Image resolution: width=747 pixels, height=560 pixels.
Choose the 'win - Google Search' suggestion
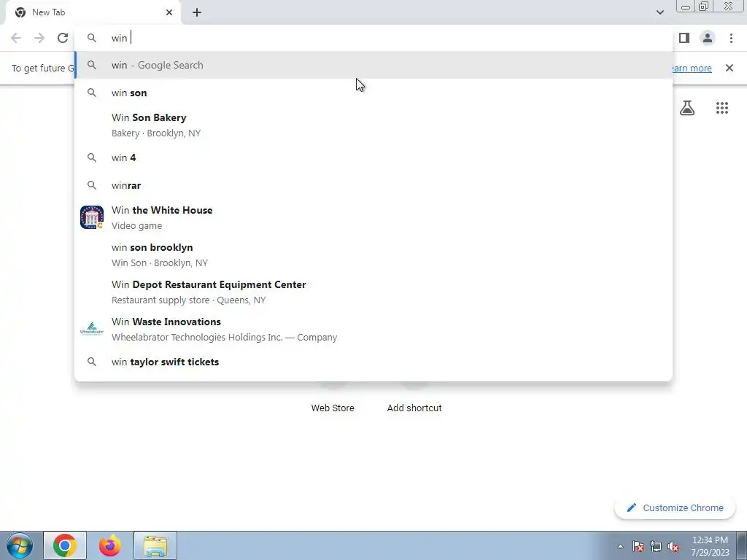pyautogui.click(x=373, y=65)
